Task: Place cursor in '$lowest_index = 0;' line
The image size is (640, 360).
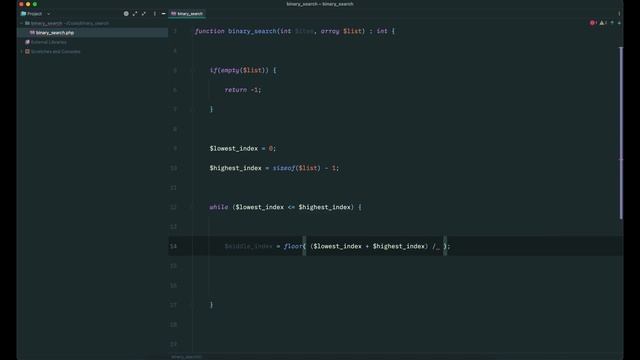Action: pos(243,149)
